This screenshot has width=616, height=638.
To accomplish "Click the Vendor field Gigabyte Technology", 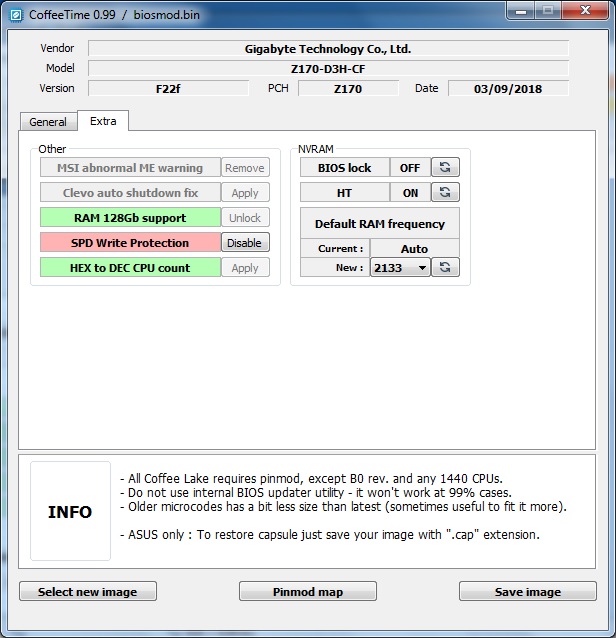I will [x=328, y=49].
